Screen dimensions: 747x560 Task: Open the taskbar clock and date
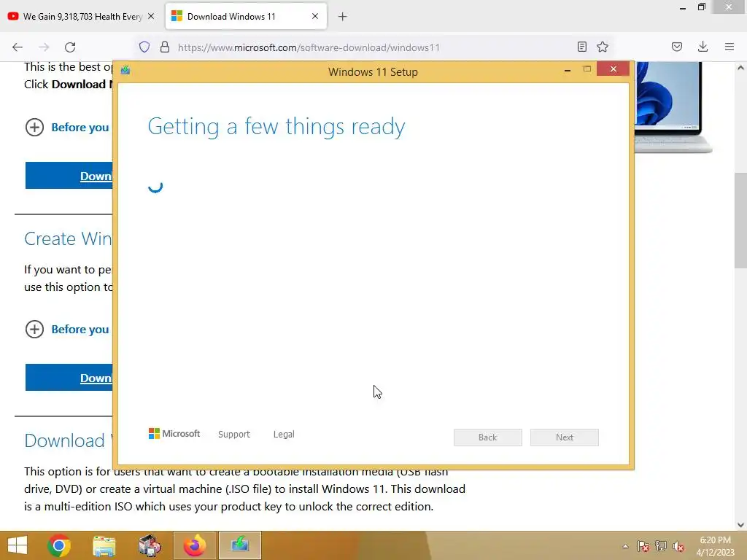[715, 546]
